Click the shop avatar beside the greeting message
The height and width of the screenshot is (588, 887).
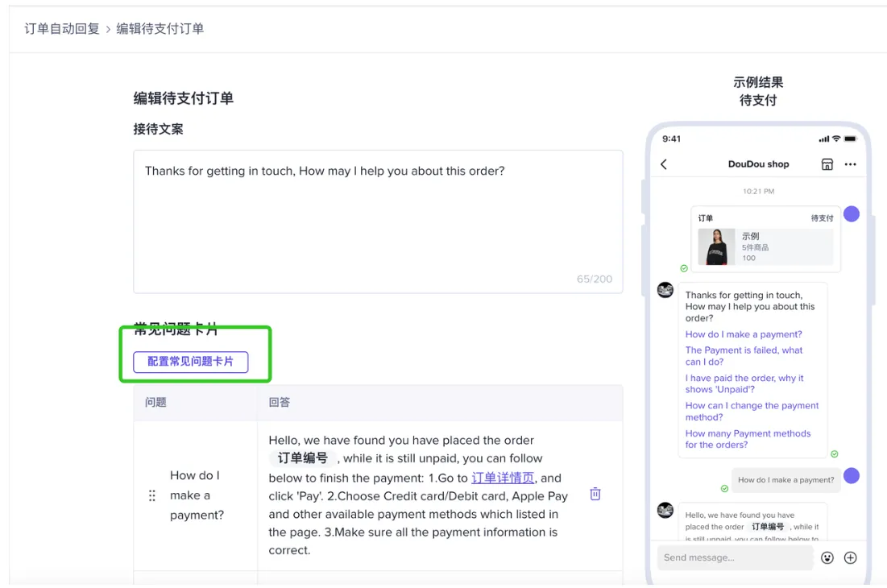tap(665, 290)
